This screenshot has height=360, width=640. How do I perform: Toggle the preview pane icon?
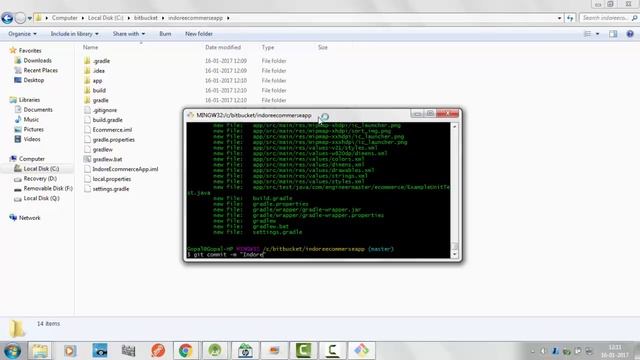613,34
